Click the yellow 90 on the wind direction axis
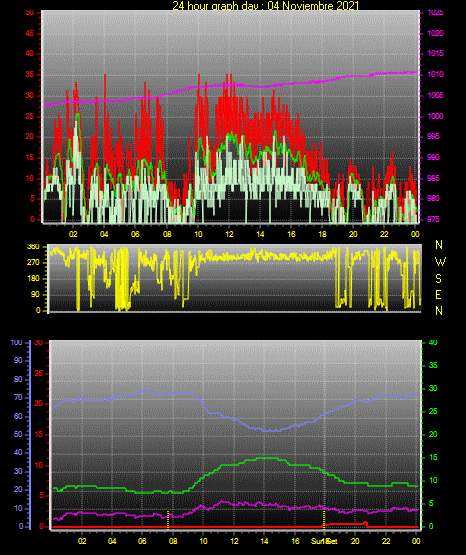The height and width of the screenshot is (555, 466). (x=35, y=294)
